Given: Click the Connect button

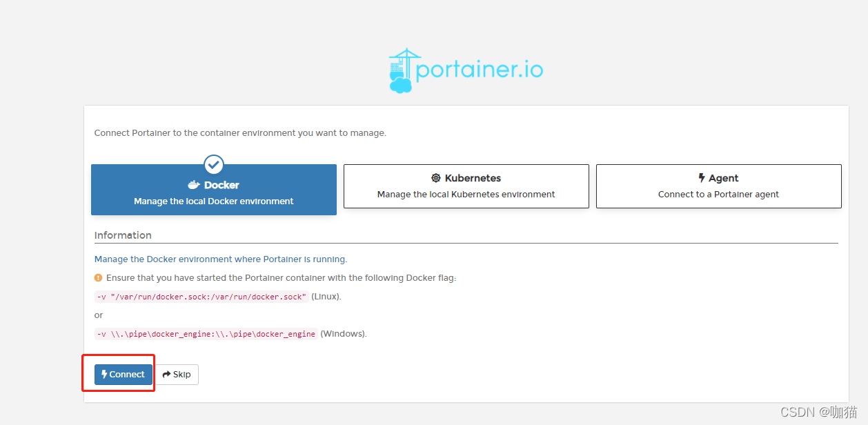Looking at the screenshot, I should (x=124, y=374).
